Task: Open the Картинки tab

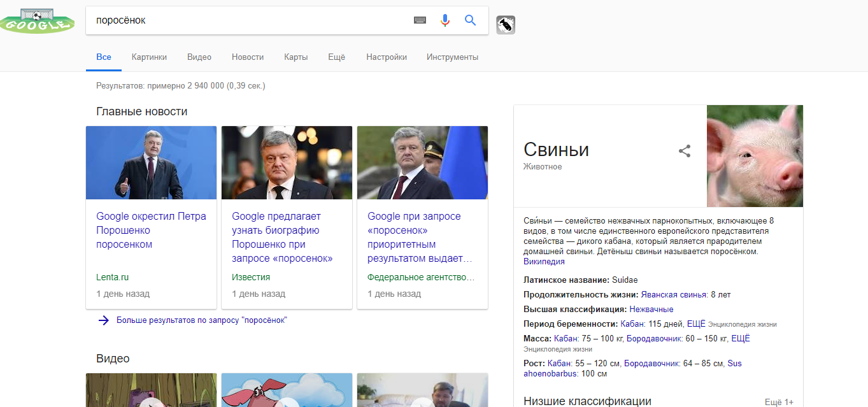Action: [149, 57]
